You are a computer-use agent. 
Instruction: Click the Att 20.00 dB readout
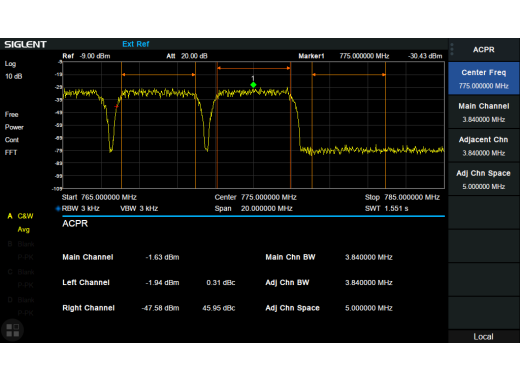187,56
